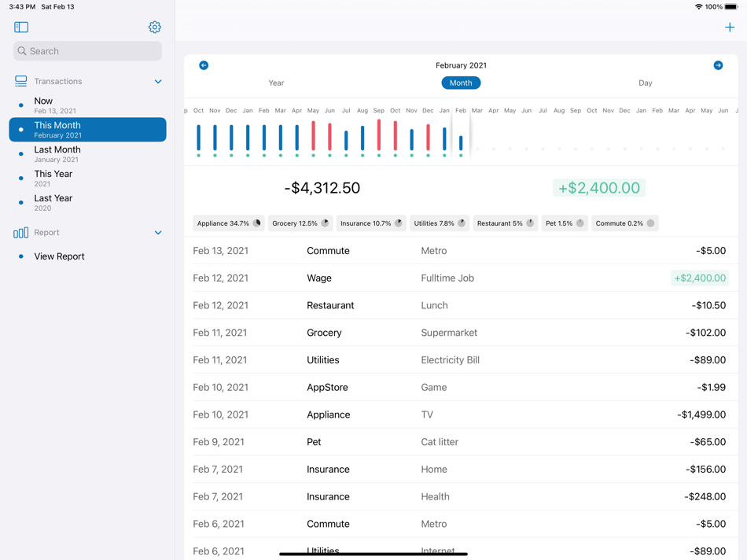Toggle the Grocery 12.5% category filter
The image size is (747, 560).
tap(300, 223)
